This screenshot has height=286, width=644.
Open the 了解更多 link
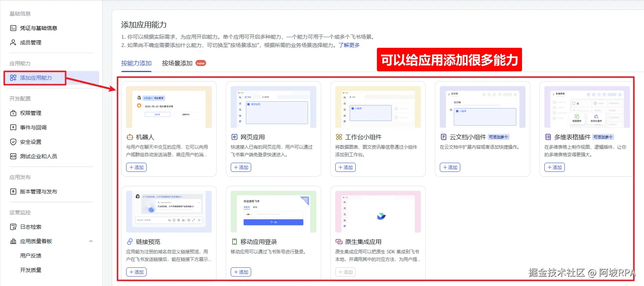coord(349,45)
